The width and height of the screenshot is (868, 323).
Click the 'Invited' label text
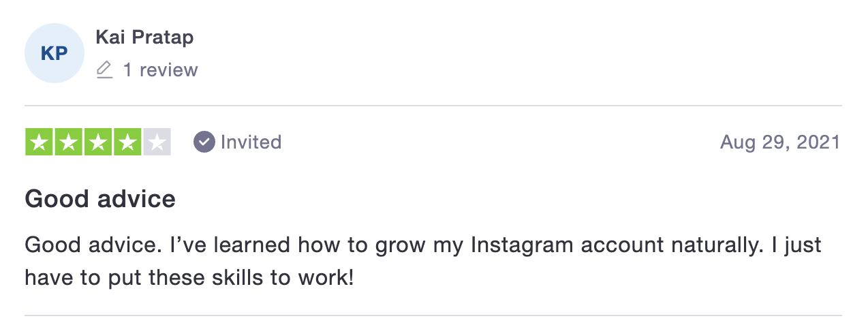(251, 142)
